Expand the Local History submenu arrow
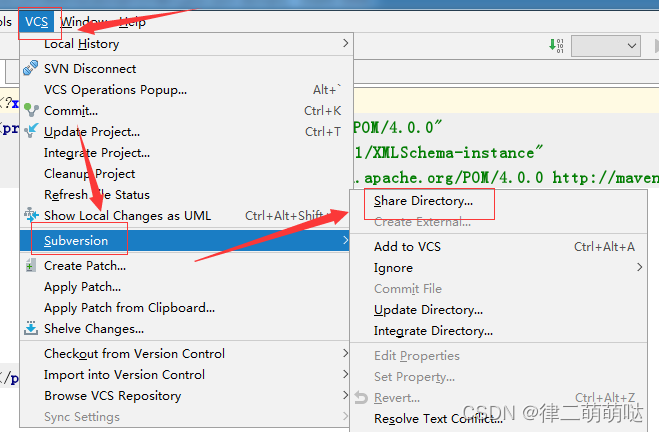The height and width of the screenshot is (432, 659). tap(345, 43)
